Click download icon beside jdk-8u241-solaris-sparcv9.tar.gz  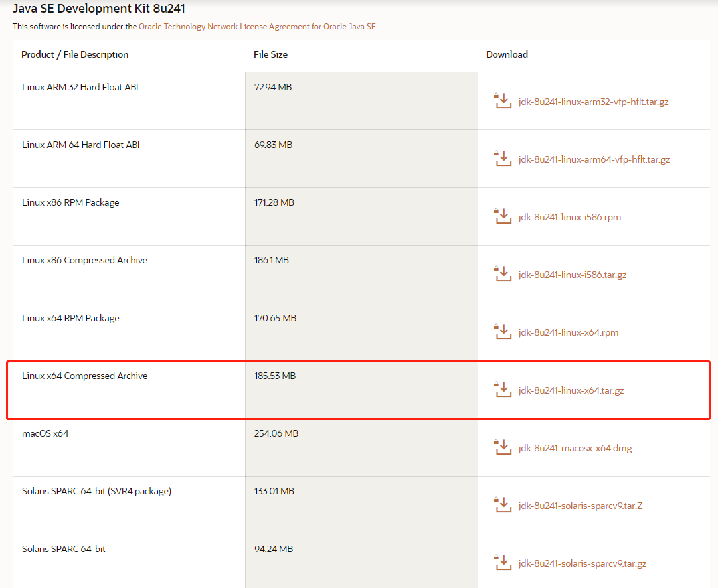(x=502, y=562)
